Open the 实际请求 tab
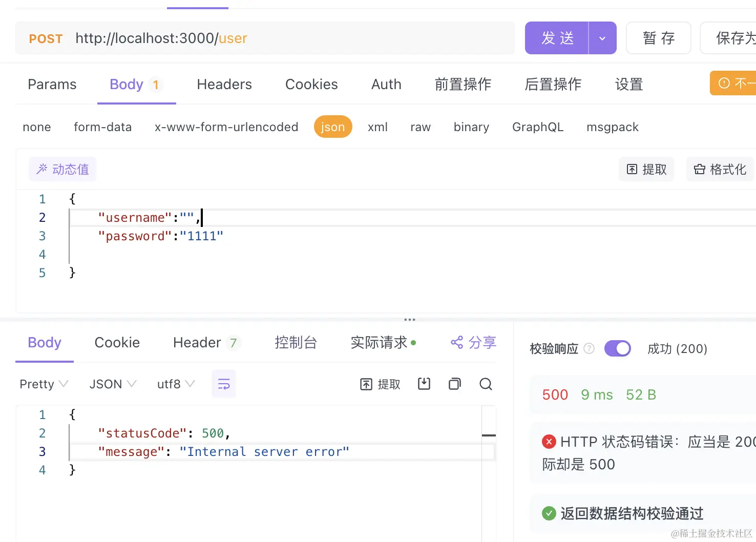The image size is (756, 542). tap(383, 343)
